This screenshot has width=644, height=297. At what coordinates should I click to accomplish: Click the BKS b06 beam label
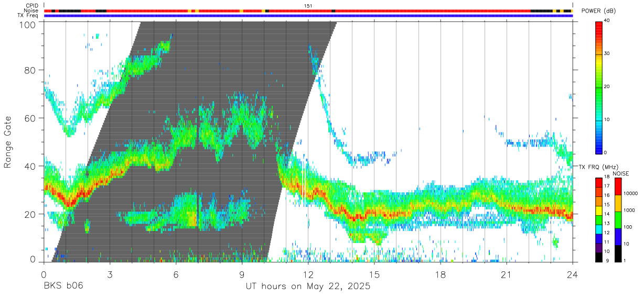pos(63,286)
